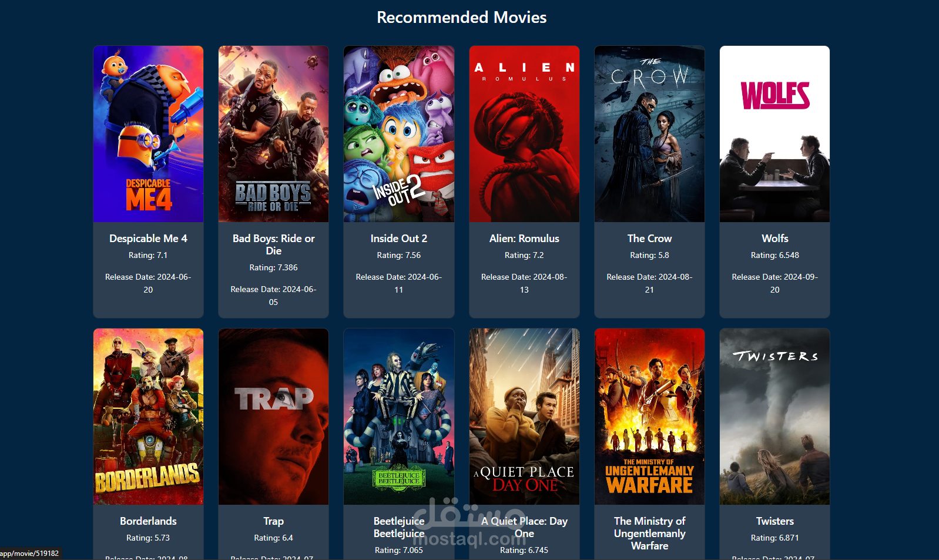Click the Twisters title text
Viewport: 939px width, 560px height.
(x=774, y=521)
